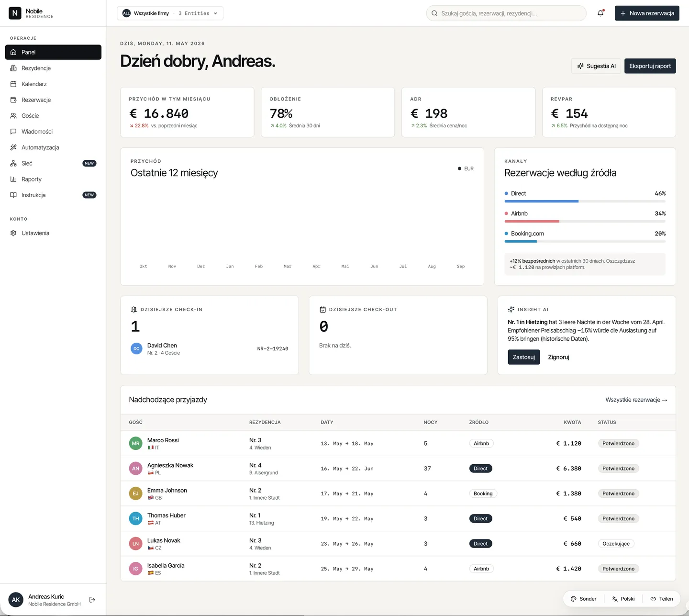This screenshot has height=616, width=689.
Task: Expand the Wszystkie firmy entities dropdown
Action: click(x=170, y=13)
